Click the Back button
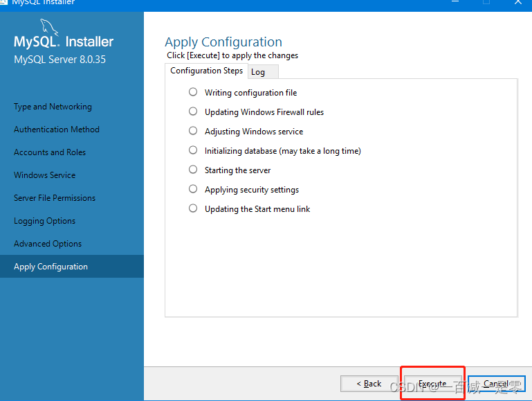Screen dimensions: 532x401 coord(369,384)
